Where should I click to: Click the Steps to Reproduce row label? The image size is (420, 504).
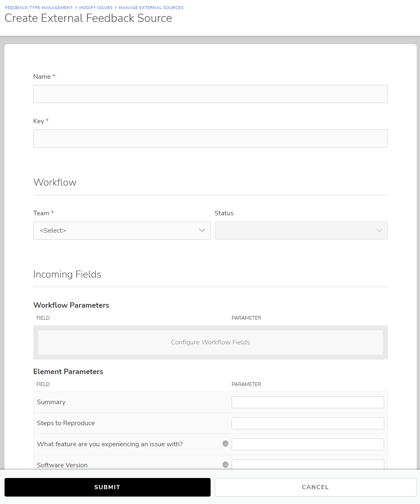pyautogui.click(x=66, y=423)
